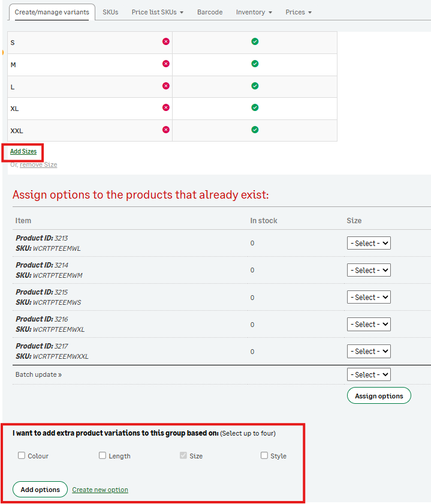Click Product ID 3215 text
The height and width of the screenshot is (504, 431).
pyautogui.click(x=42, y=292)
